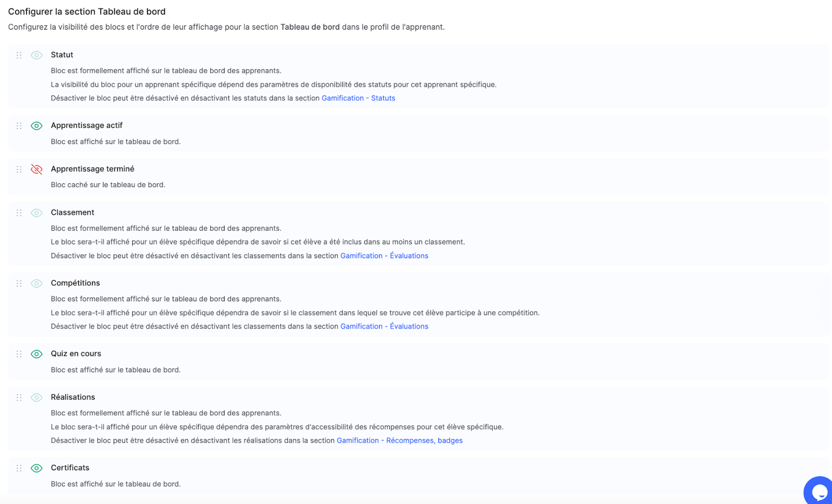
Task: Click drag handle of Compétitions row
Action: pyautogui.click(x=19, y=283)
